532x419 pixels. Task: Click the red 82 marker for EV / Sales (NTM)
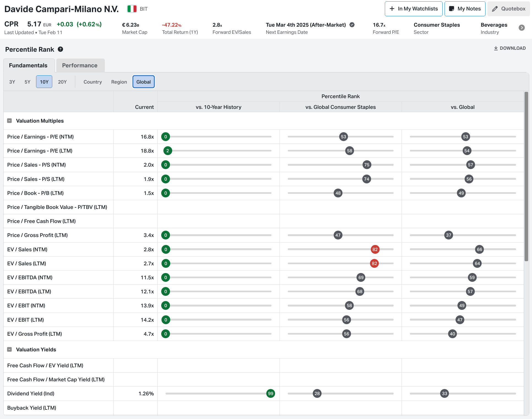pos(375,249)
